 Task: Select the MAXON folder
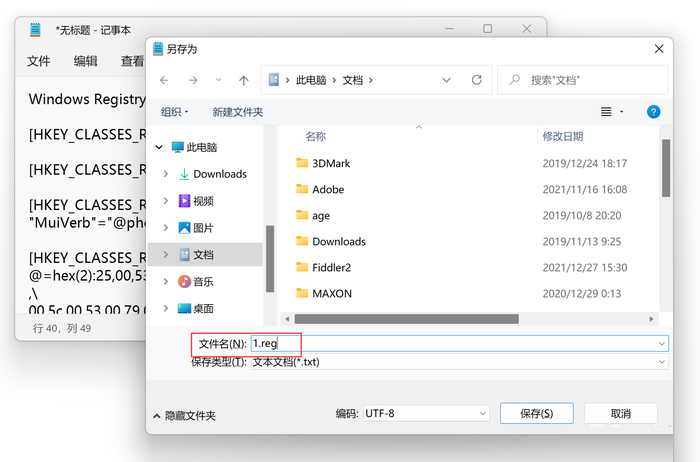pyautogui.click(x=332, y=294)
